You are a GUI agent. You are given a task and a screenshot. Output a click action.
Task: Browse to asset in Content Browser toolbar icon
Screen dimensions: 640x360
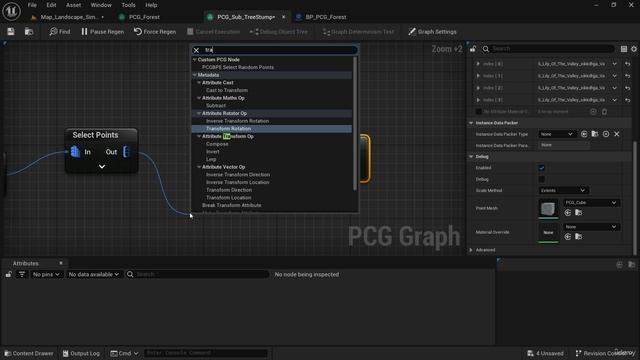(29, 31)
